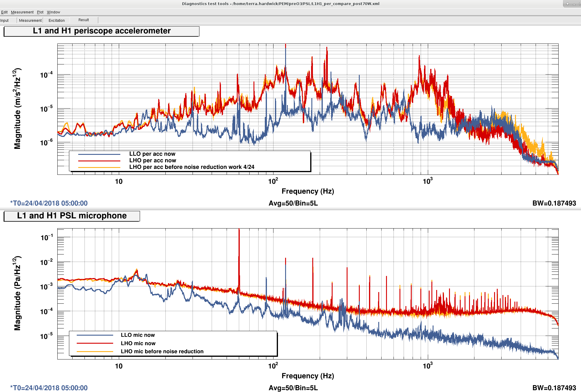Click red line swatch for LHO per acc now

99,161
